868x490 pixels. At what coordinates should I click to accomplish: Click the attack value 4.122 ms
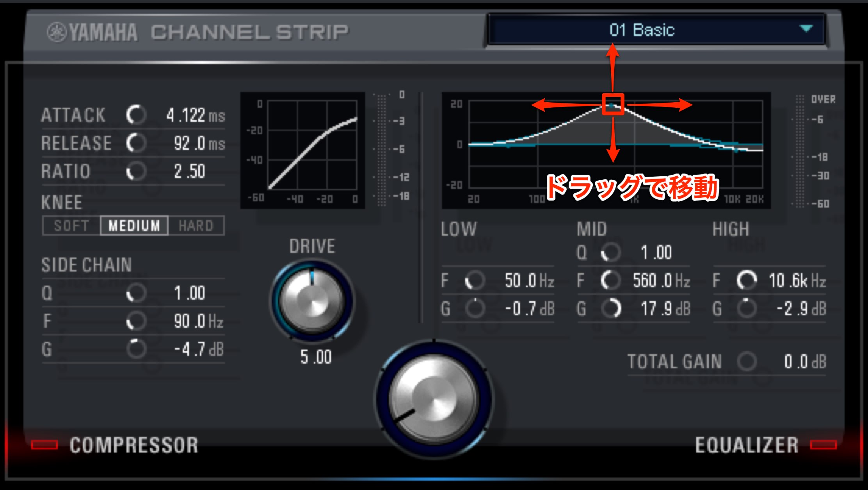click(x=196, y=115)
